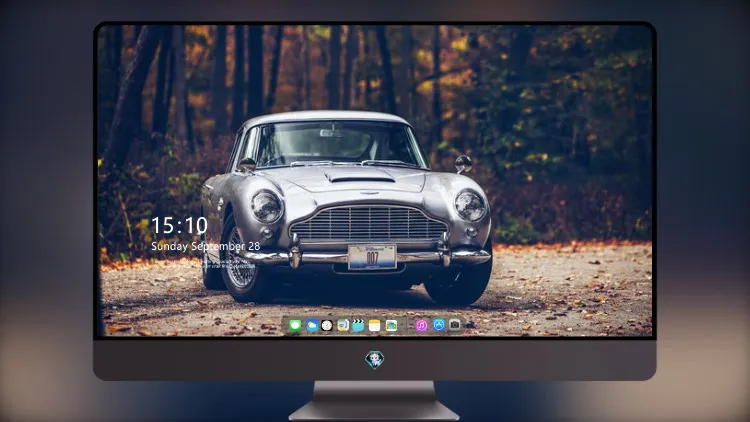Screen dimensions: 750x422
Task: Open the green Messages dock icon
Action: tap(296, 326)
